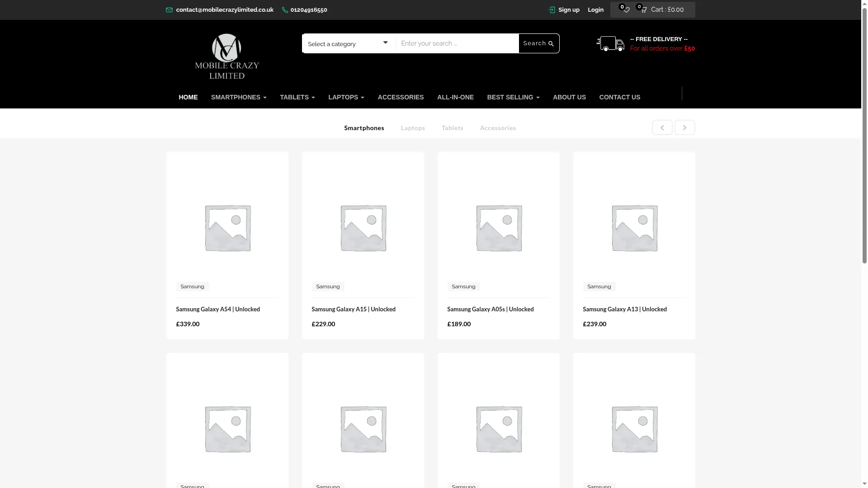Open the ACCESSORIES menu item
Image resolution: width=868 pixels, height=488 pixels.
(401, 97)
